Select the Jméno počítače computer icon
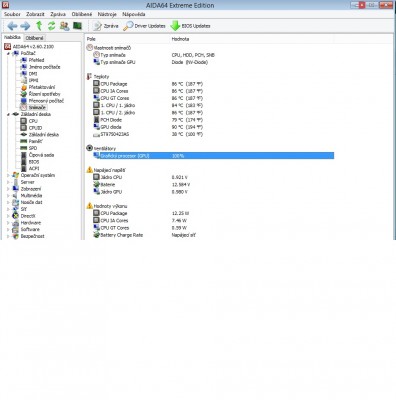The height and width of the screenshot is (400, 396). click(x=24, y=67)
